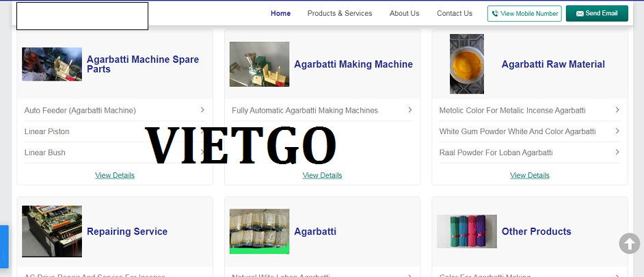Open the Linear Bush product link
Viewport: 644px width, 277px height.
(x=45, y=153)
